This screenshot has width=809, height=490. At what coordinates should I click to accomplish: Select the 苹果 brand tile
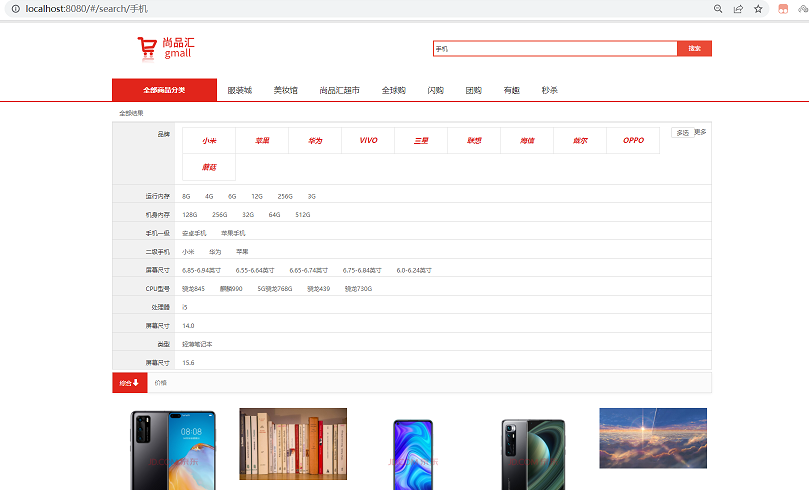tap(262, 140)
